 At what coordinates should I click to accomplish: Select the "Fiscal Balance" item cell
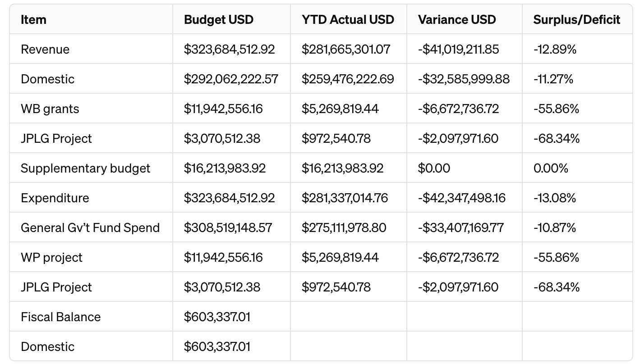60,317
